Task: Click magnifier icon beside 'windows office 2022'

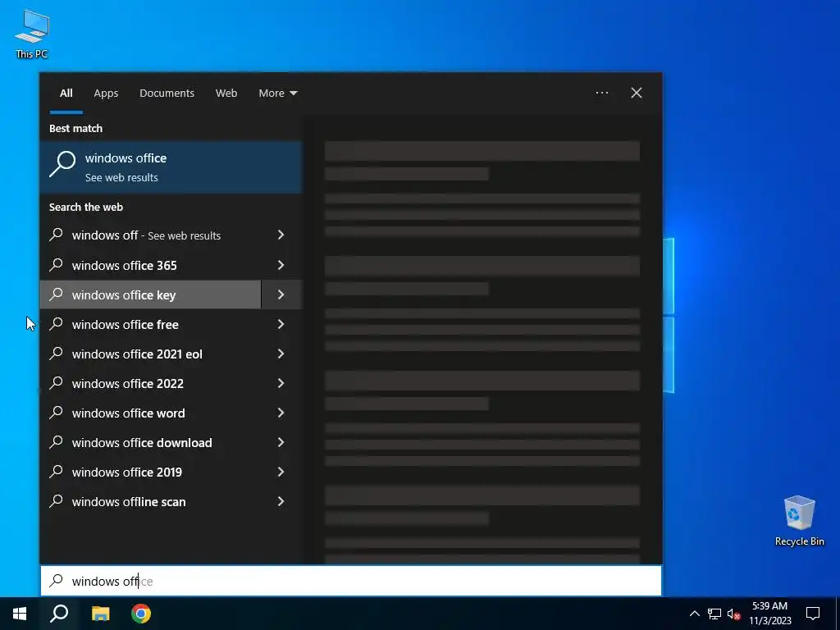Action: 57,382
